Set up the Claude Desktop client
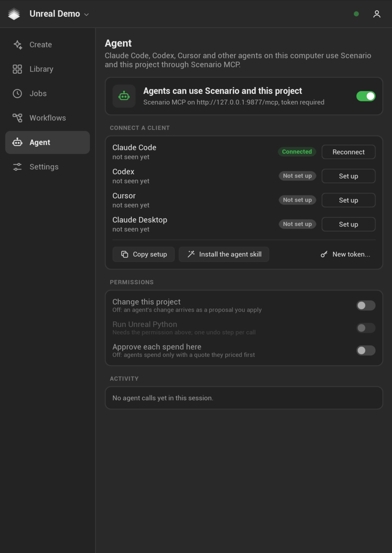Screen dimensions: 392x553 [348, 224]
